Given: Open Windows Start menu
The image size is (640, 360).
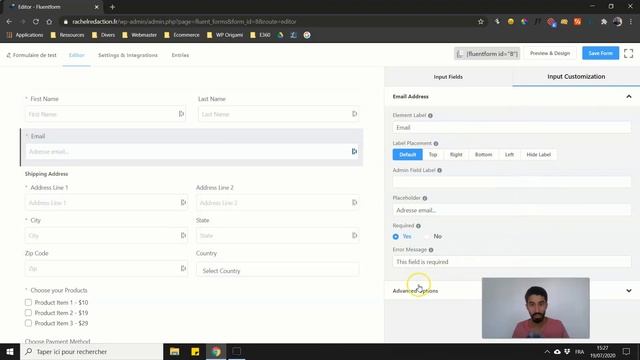Looking at the screenshot, I should [x=10, y=351].
